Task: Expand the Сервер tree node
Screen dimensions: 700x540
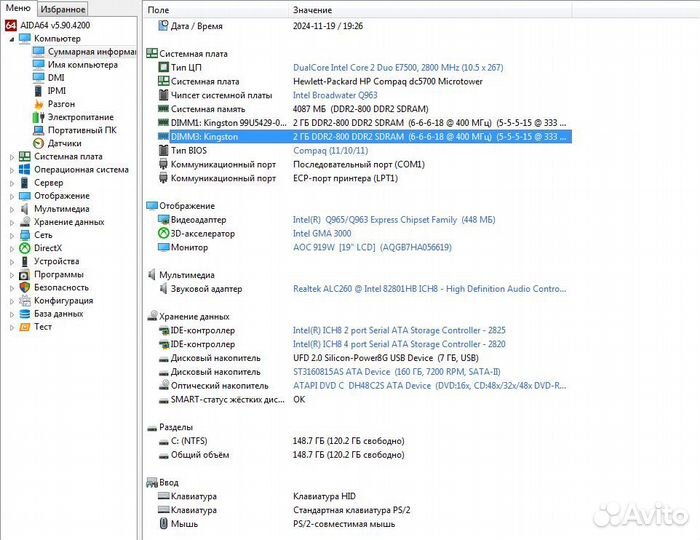Action: [x=12, y=183]
